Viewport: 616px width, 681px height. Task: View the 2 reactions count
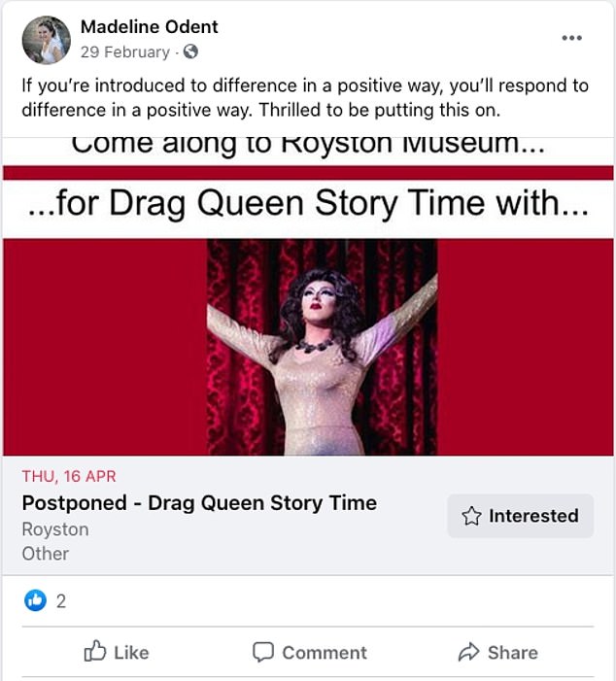coord(61,601)
